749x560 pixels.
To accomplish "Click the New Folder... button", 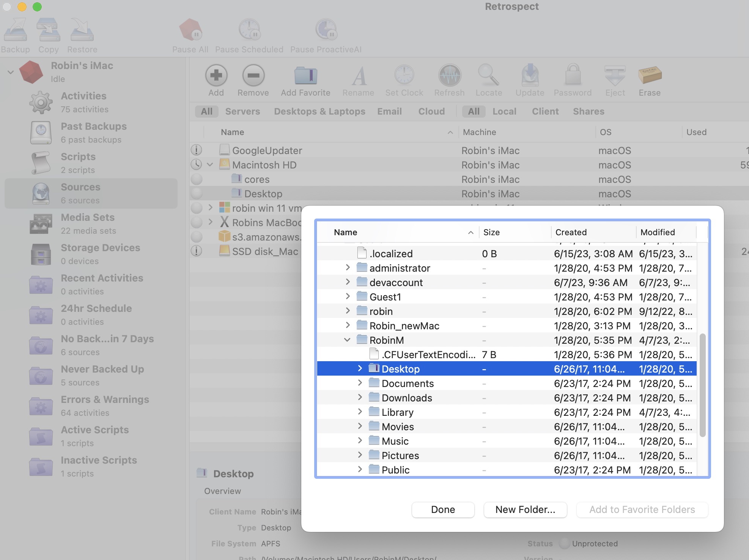I will click(525, 510).
